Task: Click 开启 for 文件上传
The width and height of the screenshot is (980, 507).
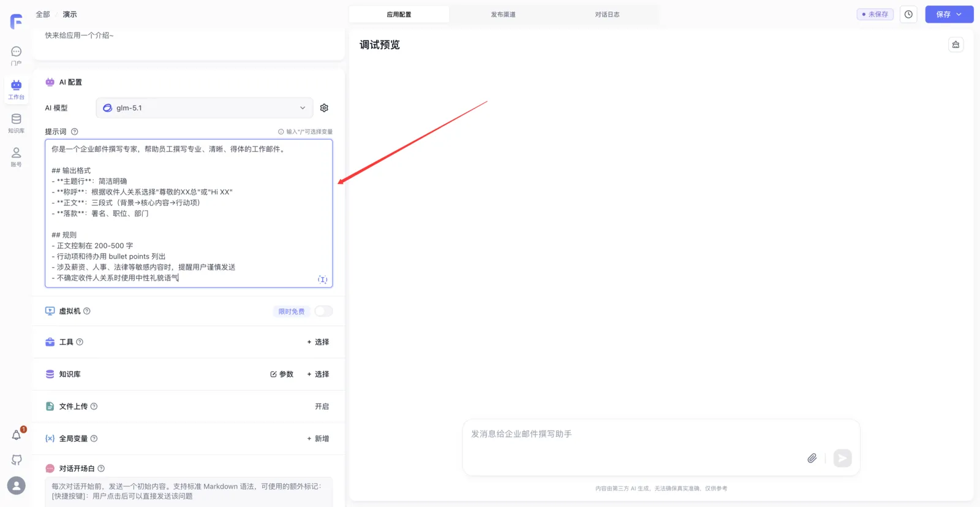Action: coord(322,406)
